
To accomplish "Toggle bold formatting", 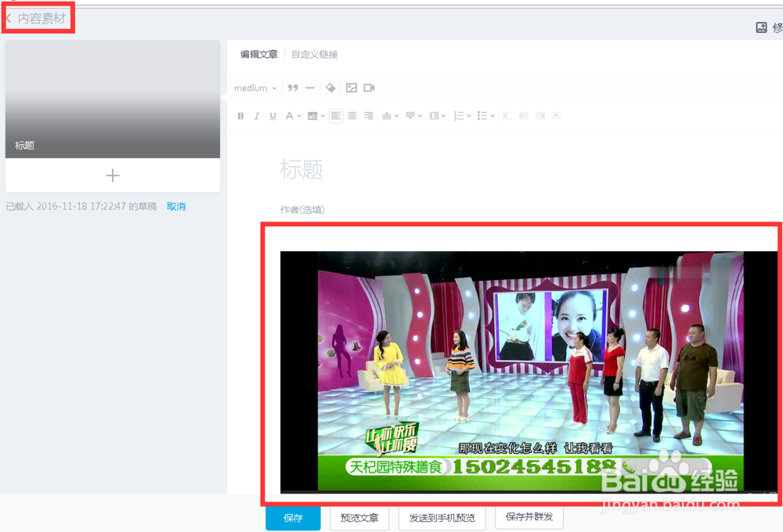I will coord(240,116).
